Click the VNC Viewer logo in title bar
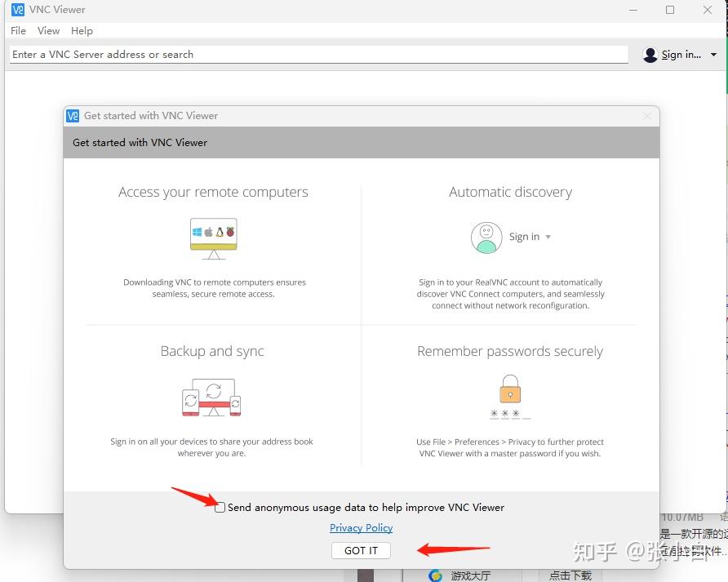 coord(18,9)
